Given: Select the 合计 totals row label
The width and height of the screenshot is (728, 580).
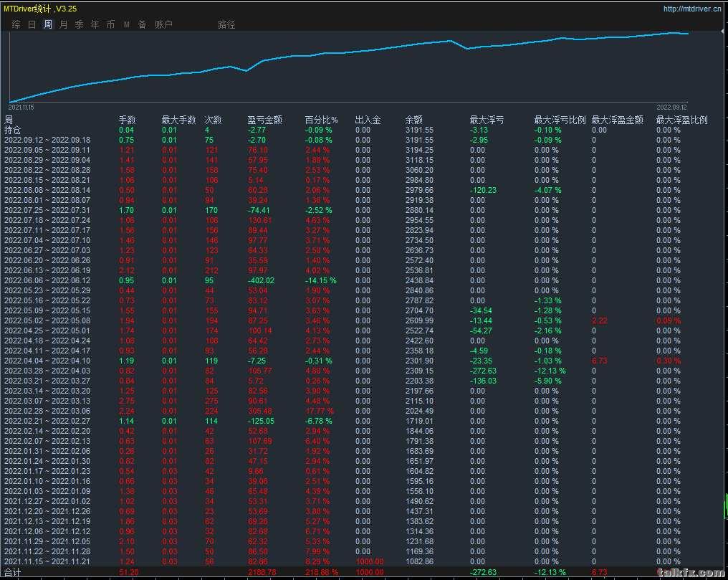Looking at the screenshot, I should pos(12,573).
